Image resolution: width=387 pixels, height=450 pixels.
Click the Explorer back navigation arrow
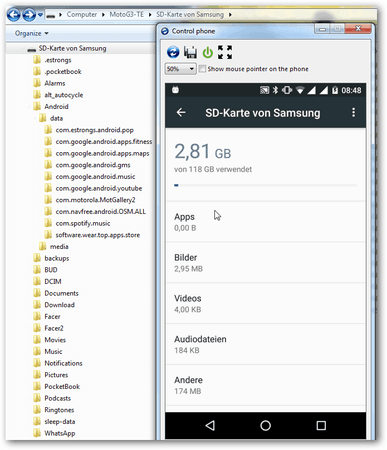pyautogui.click(x=14, y=15)
